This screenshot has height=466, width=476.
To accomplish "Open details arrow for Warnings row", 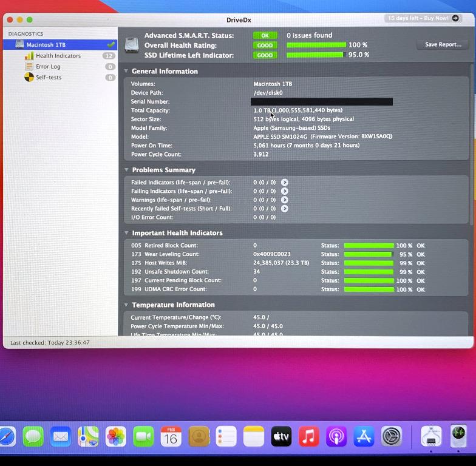I will click(284, 200).
